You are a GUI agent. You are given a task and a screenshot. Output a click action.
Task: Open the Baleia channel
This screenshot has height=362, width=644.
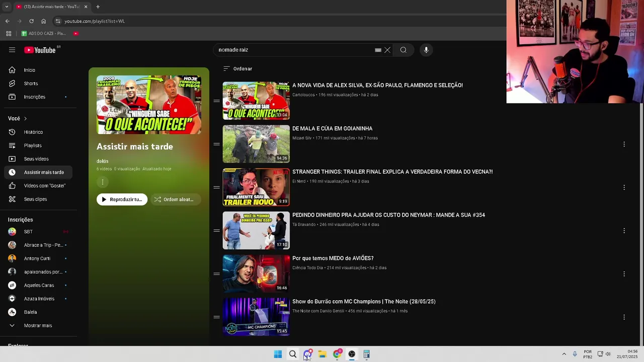[x=38, y=312]
